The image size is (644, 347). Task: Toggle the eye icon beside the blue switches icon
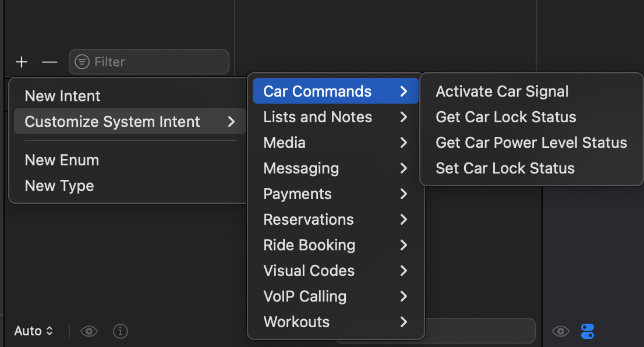click(560, 331)
